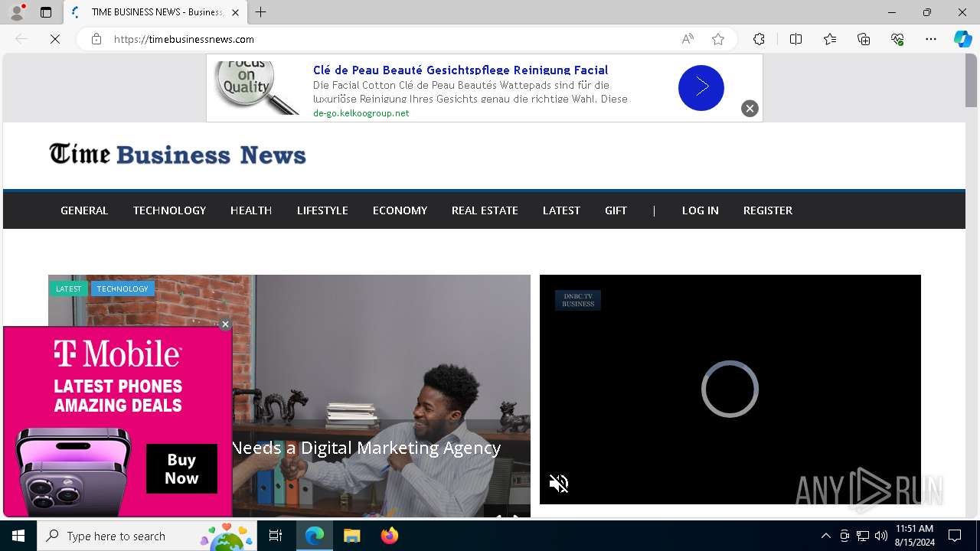Open the GENERAL menu
The image size is (980, 551).
tap(84, 210)
